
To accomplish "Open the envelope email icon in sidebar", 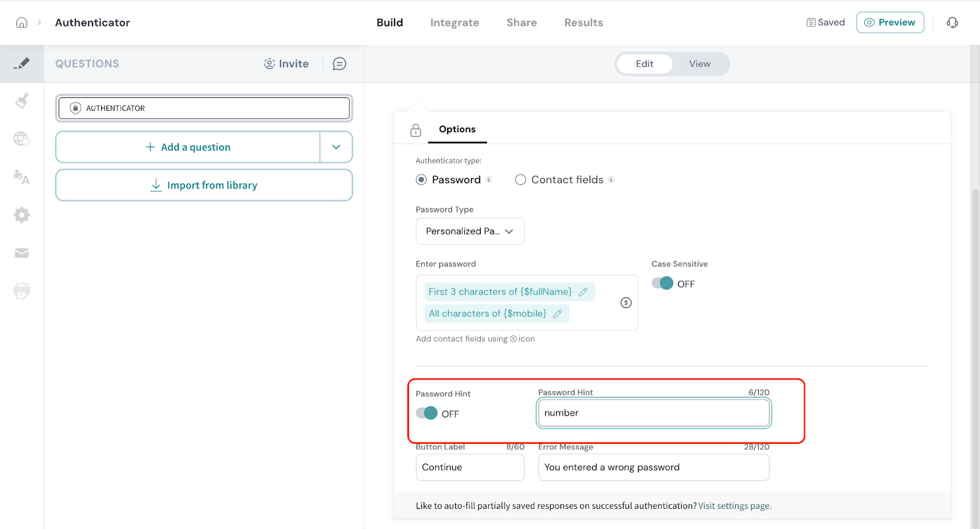I will click(22, 253).
